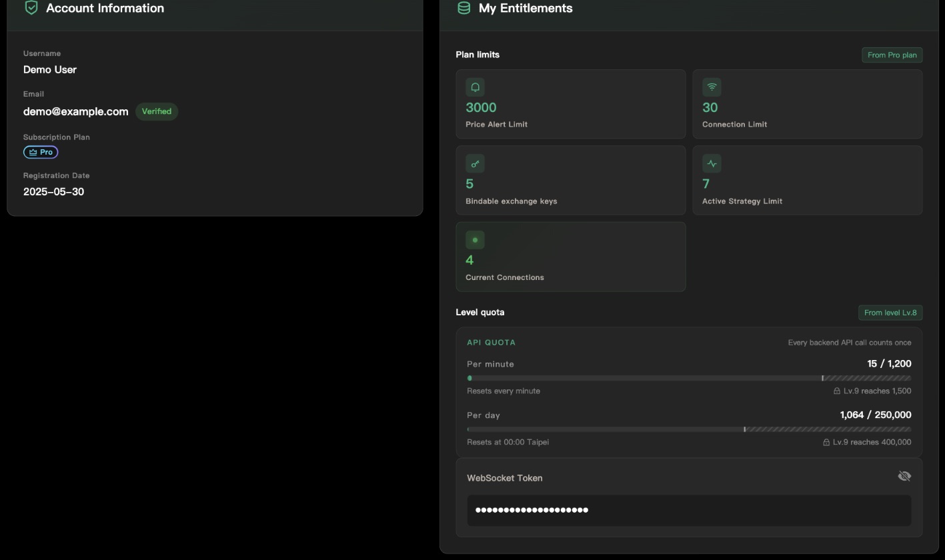Click the crown icon in the Pro badge
Screen dimensions: 945x560
(33, 152)
